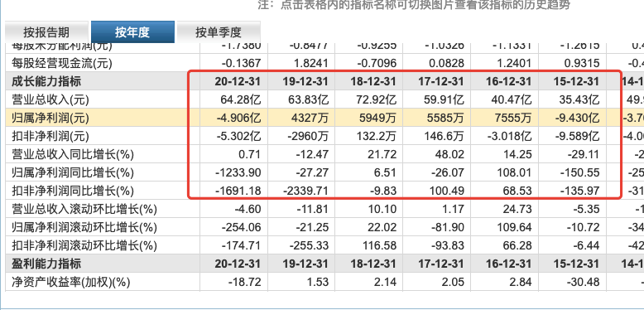The width and height of the screenshot is (644, 310).
Task: Click the -18.72 return on equity value
Action: tap(244, 282)
